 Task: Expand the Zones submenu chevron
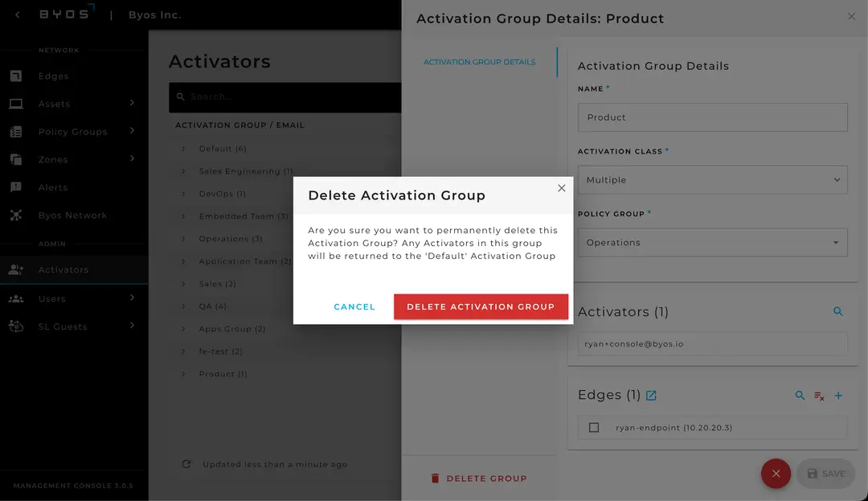pos(133,158)
